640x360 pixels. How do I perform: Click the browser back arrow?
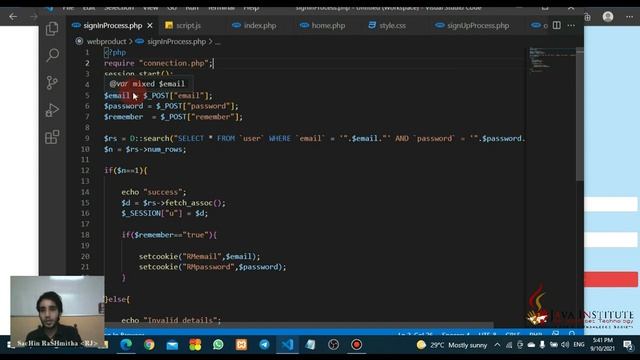tap(13, 17)
